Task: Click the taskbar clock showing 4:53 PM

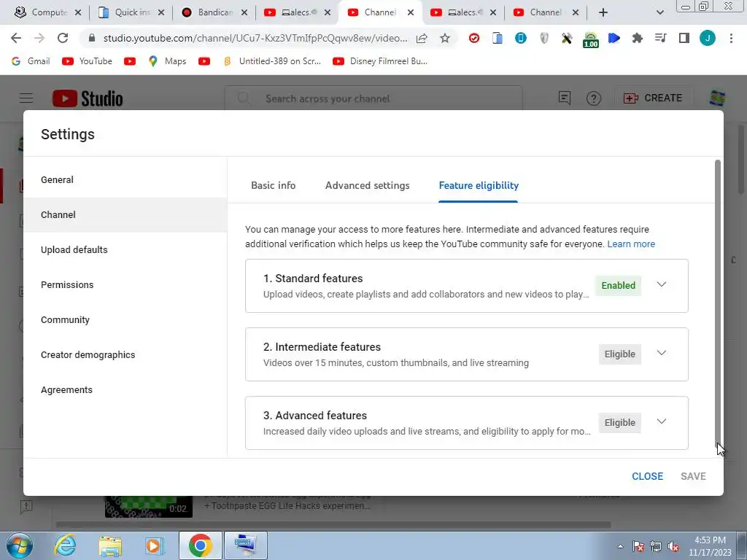Action: 710,546
